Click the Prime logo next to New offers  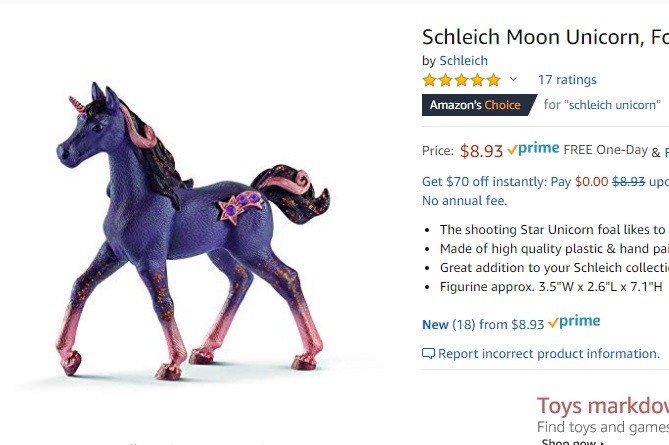(575, 322)
